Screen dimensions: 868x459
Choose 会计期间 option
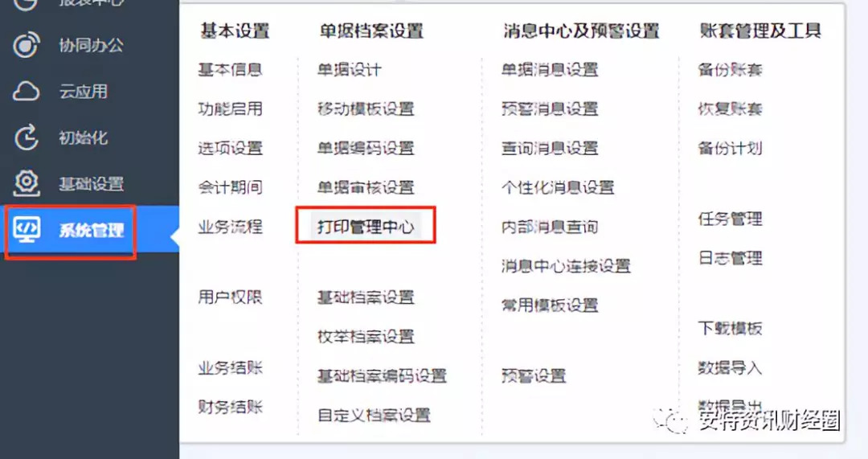coord(230,187)
